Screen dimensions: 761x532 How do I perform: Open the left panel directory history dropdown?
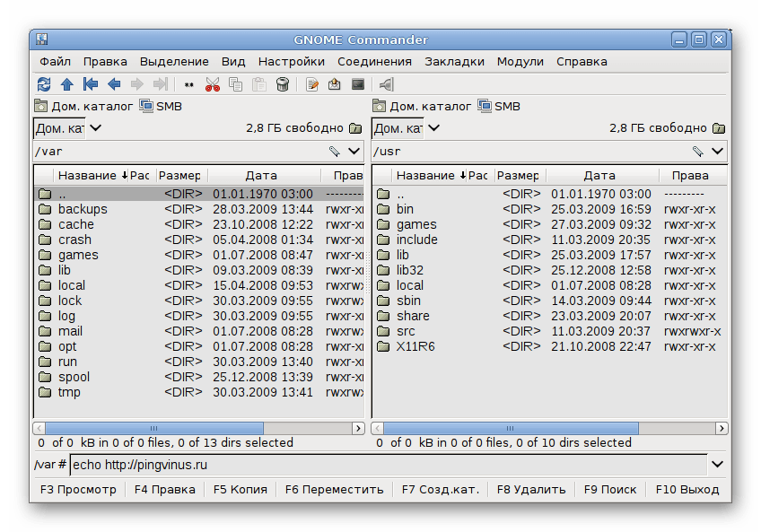[354, 152]
